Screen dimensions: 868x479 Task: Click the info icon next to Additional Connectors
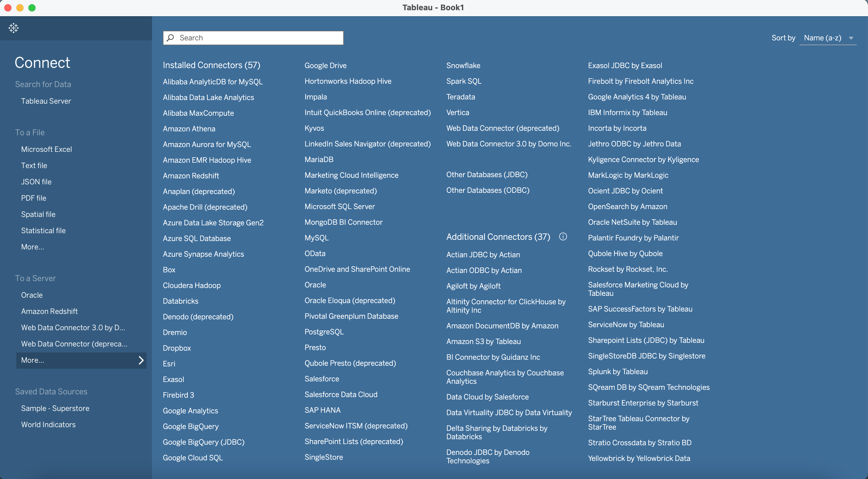pos(563,237)
